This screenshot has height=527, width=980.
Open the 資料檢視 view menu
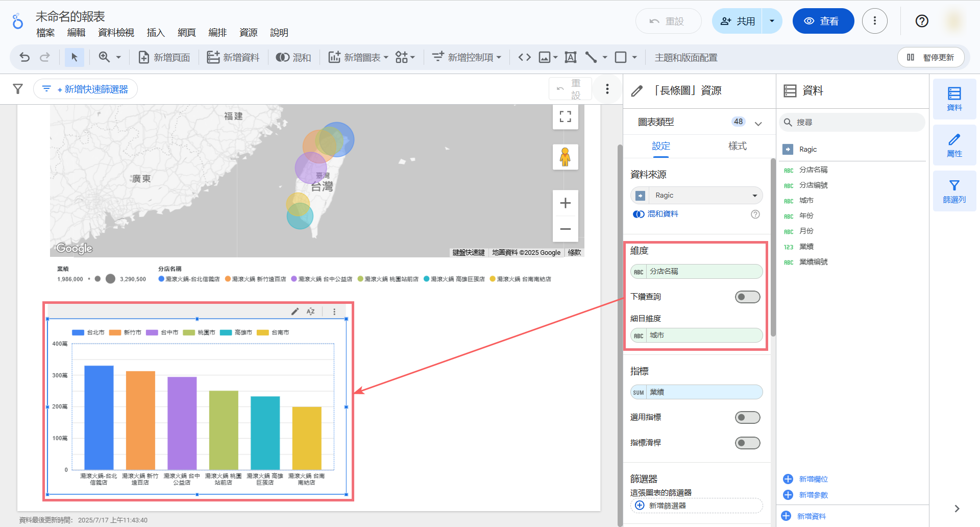coord(116,33)
